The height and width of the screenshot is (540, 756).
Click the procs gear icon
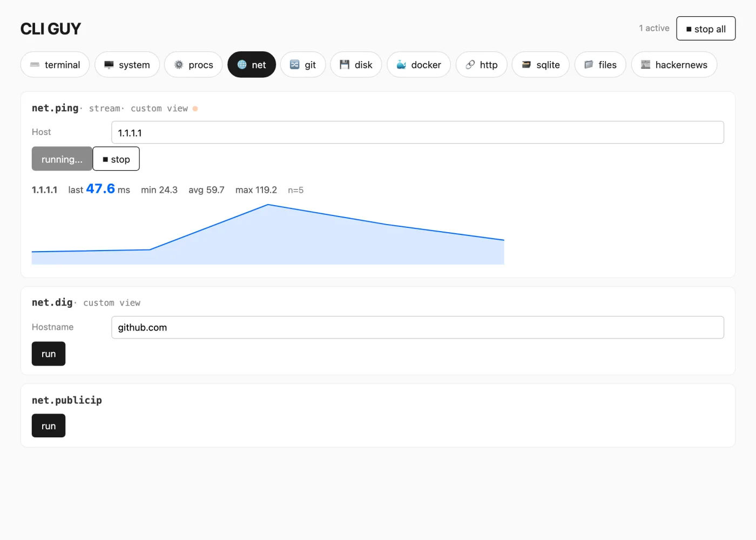click(179, 65)
